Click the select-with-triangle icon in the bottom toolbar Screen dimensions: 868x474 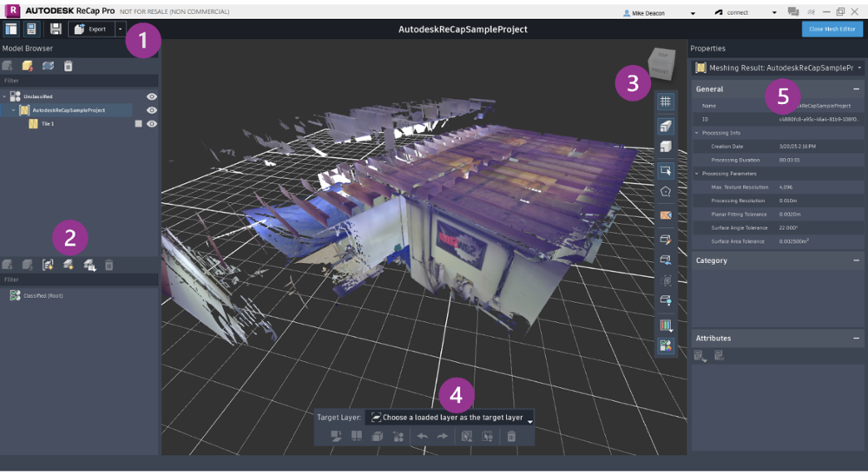pos(467,437)
